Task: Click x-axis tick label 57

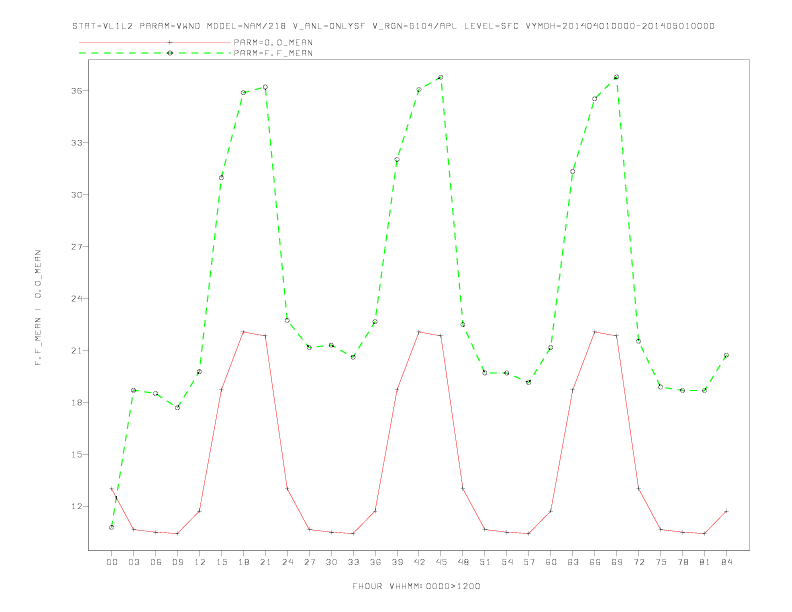Action: pos(529,562)
